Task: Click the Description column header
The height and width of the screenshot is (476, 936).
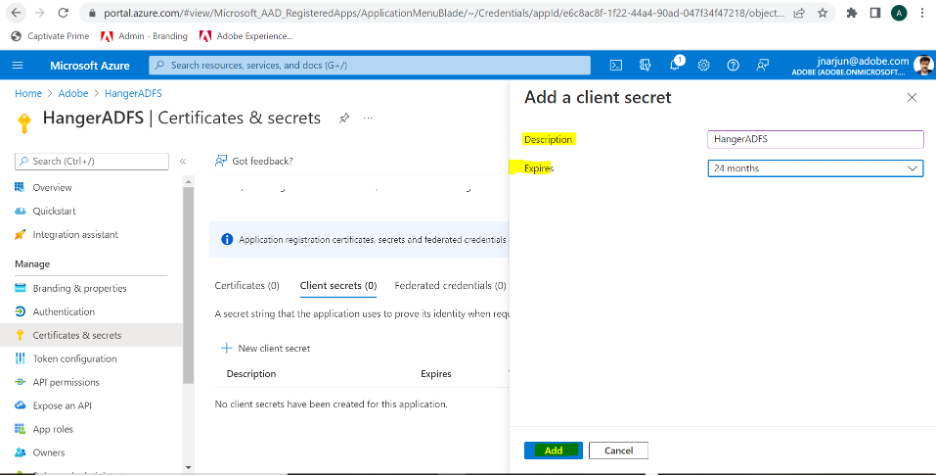Action: 251,374
